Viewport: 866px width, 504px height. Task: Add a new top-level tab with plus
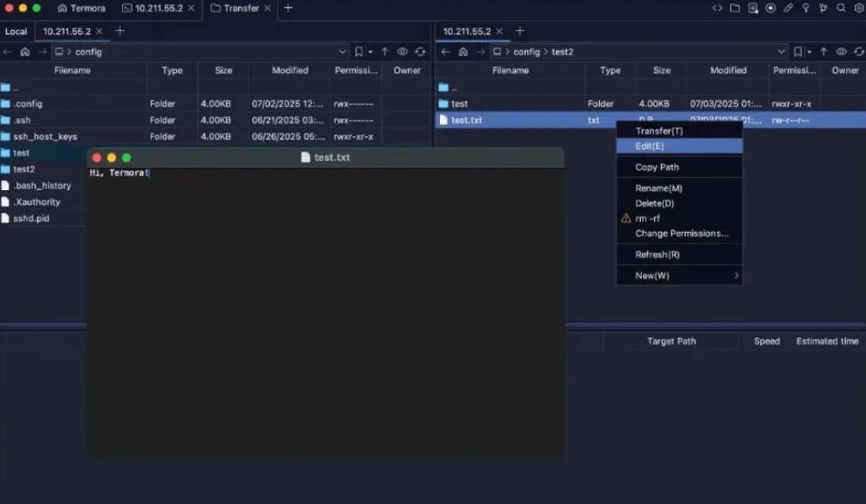coord(288,8)
